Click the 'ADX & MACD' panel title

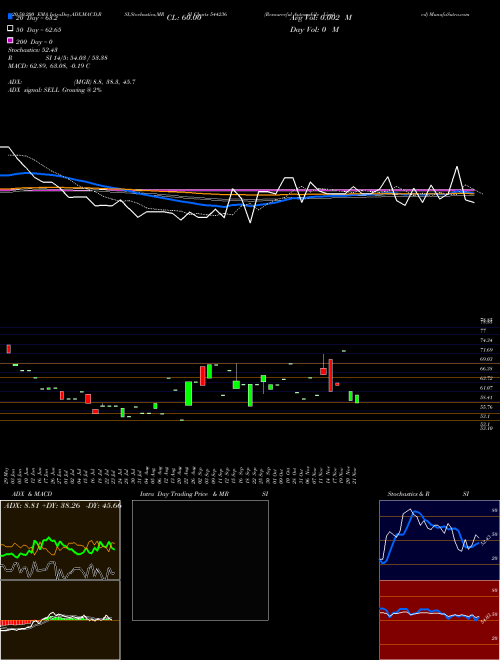[x=32, y=494]
